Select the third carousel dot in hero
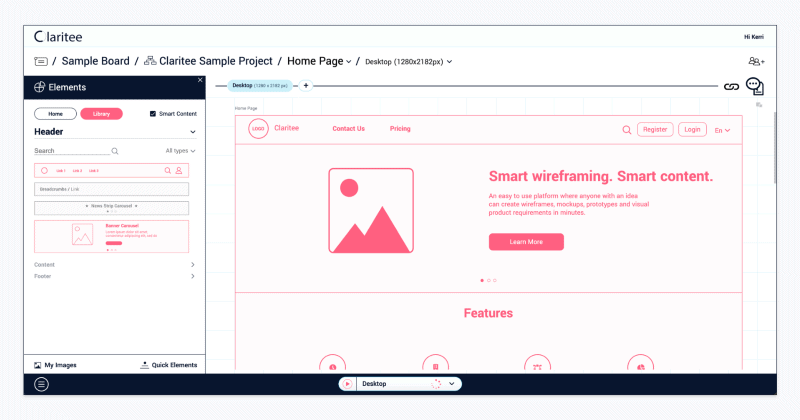The image size is (800, 420). (x=494, y=280)
